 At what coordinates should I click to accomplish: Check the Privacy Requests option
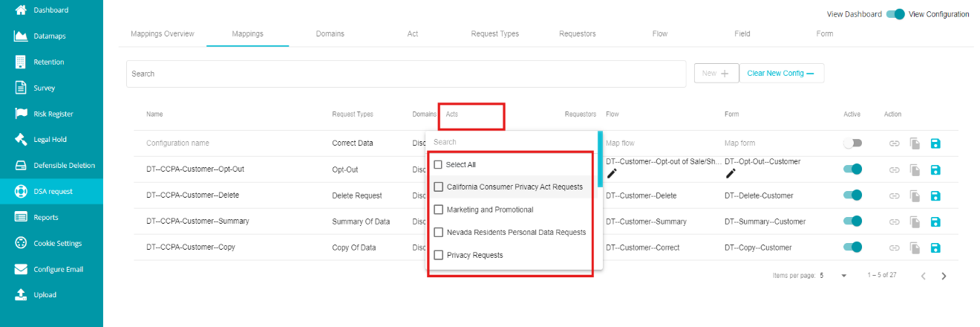[x=438, y=255]
